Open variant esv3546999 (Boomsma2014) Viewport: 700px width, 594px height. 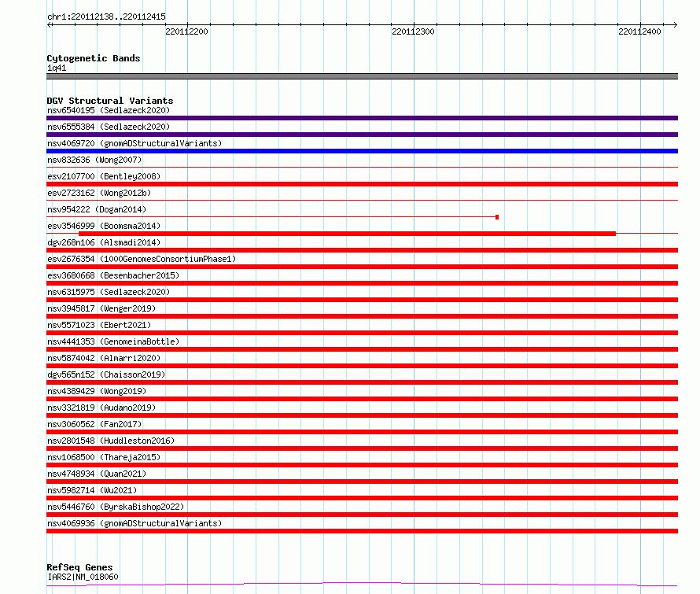pyautogui.click(x=104, y=226)
